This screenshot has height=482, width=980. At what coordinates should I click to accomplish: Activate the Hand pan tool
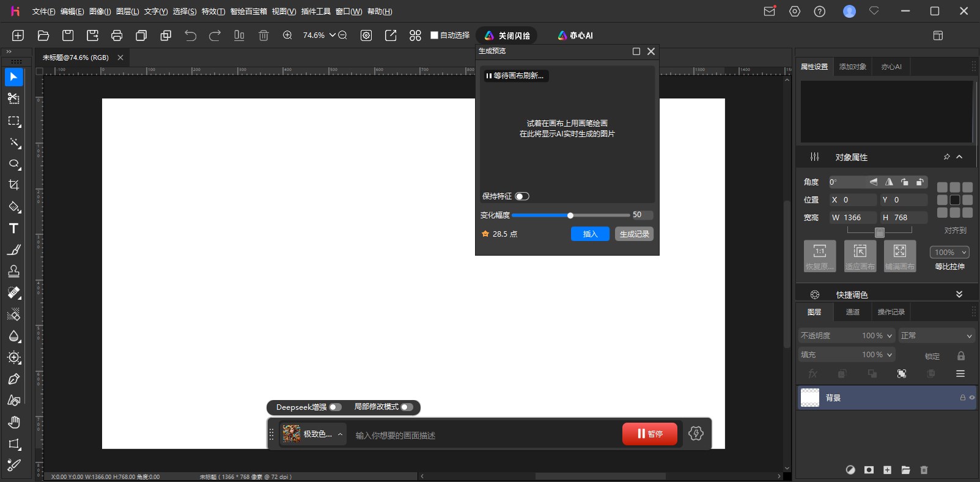click(13, 422)
